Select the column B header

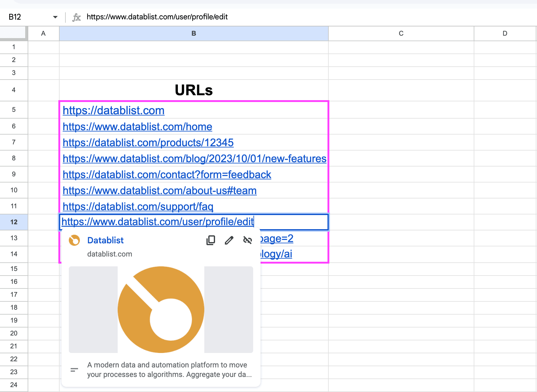tap(194, 33)
